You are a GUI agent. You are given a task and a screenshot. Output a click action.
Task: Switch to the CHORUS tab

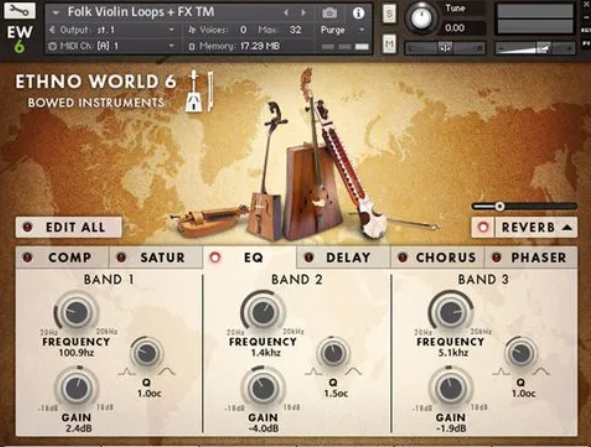(x=437, y=257)
